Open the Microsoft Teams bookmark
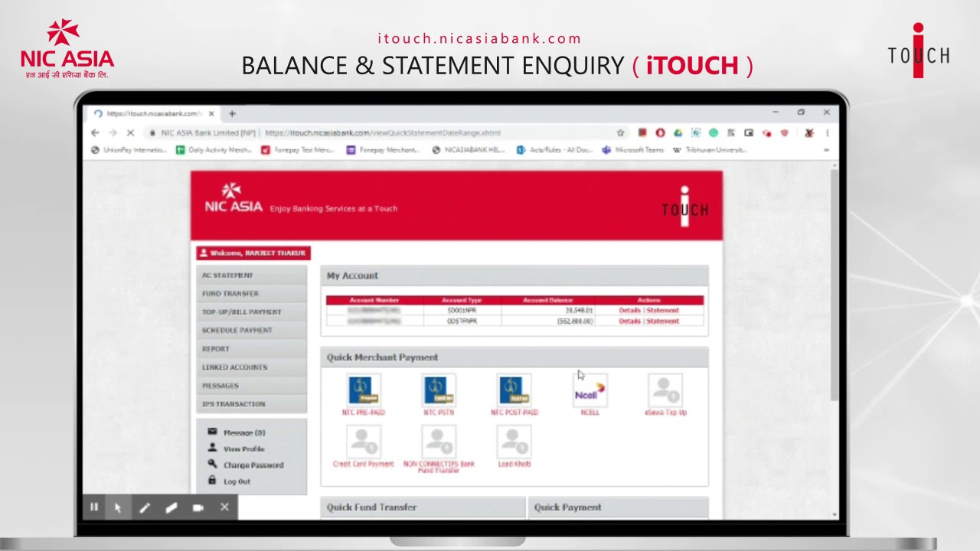This screenshot has width=980, height=551. pyautogui.click(x=633, y=150)
